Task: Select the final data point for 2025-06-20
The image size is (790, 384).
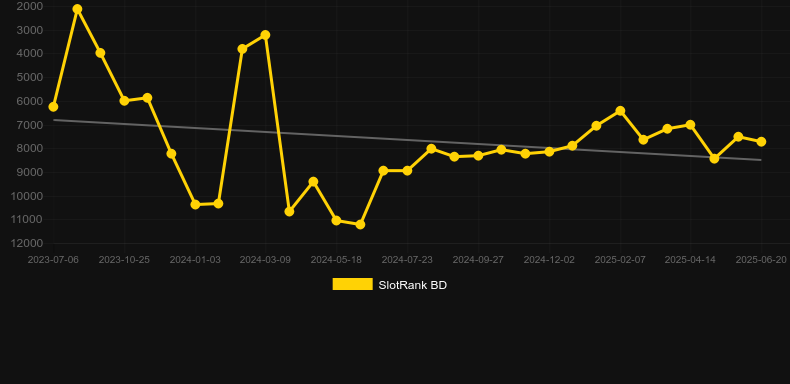Action: [x=761, y=142]
